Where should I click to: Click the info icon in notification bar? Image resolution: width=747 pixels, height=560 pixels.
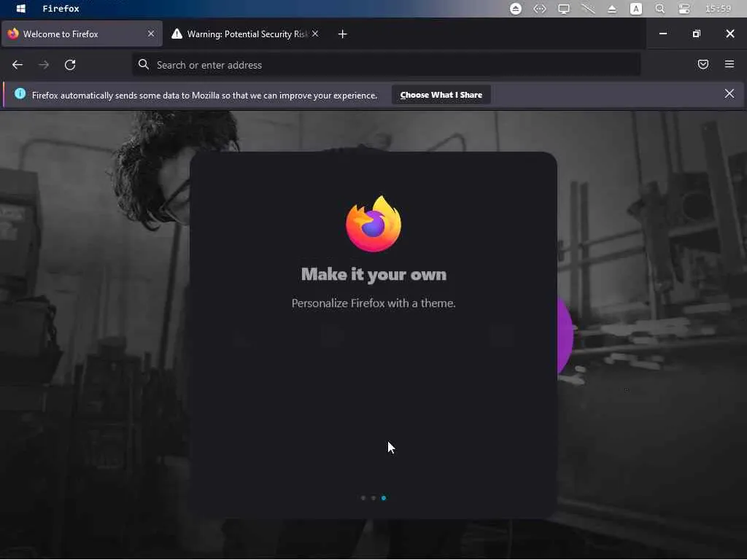click(20, 94)
